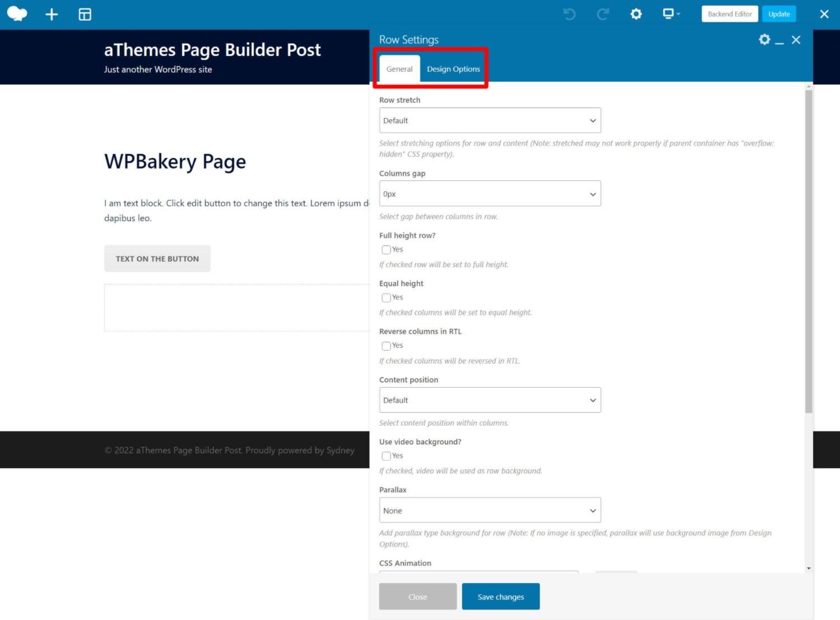The height and width of the screenshot is (620, 840).
Task: Click the text block paragraph in page
Action: tap(236, 211)
